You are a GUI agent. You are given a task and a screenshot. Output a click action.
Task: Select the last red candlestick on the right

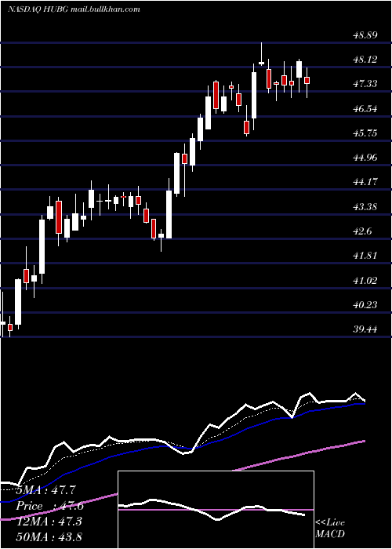307,81
